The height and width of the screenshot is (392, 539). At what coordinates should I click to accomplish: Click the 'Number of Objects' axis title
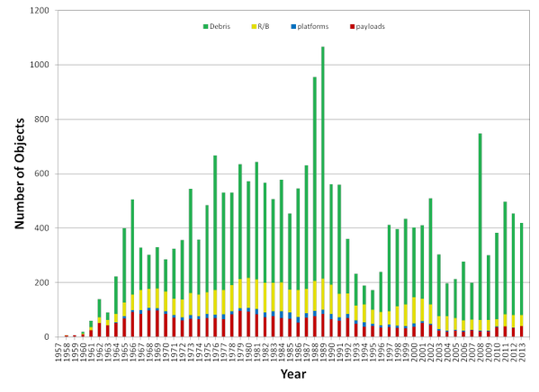click(20, 174)
